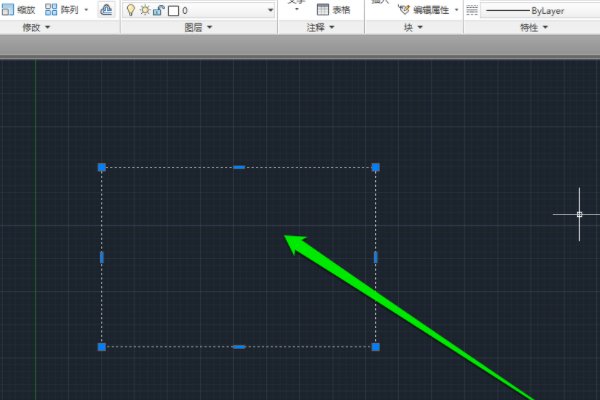Image resolution: width=600 pixels, height=400 pixels.
Task: Expand the 图层 (Layers) panel
Action: coord(198,28)
